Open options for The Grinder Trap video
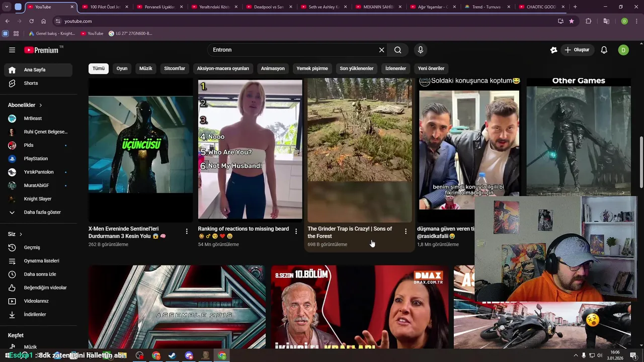 tap(406, 231)
